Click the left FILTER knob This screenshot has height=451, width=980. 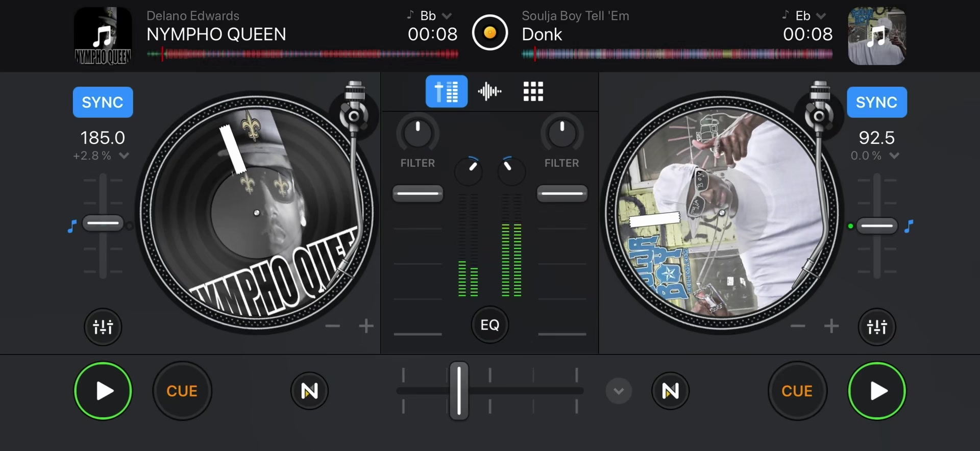pos(418,134)
